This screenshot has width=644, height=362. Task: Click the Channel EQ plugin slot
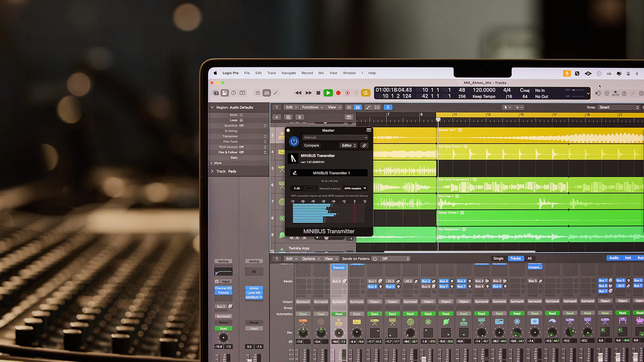point(223,288)
